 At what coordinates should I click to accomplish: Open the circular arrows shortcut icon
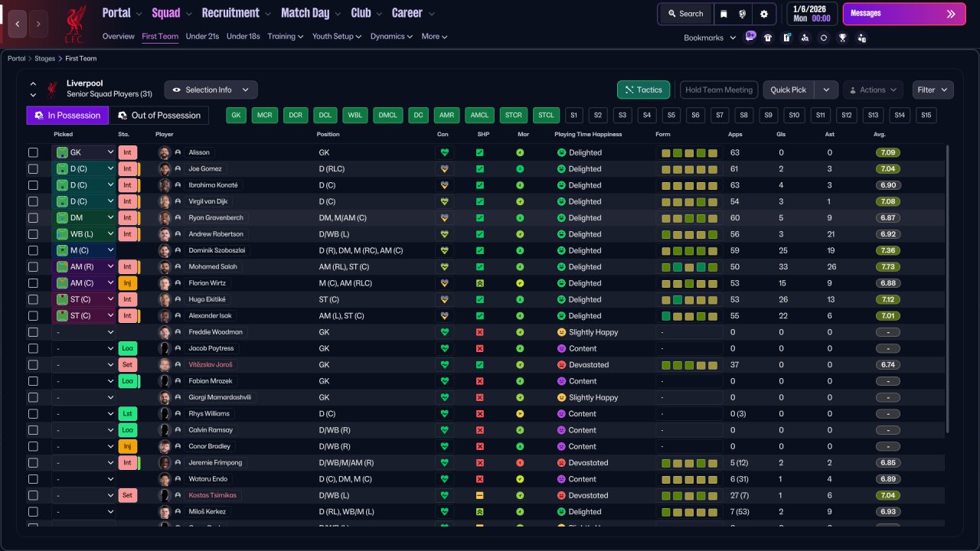(x=824, y=37)
